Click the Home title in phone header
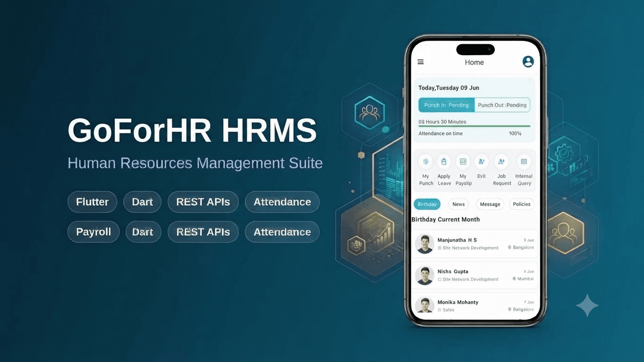The image size is (644, 362). point(474,62)
